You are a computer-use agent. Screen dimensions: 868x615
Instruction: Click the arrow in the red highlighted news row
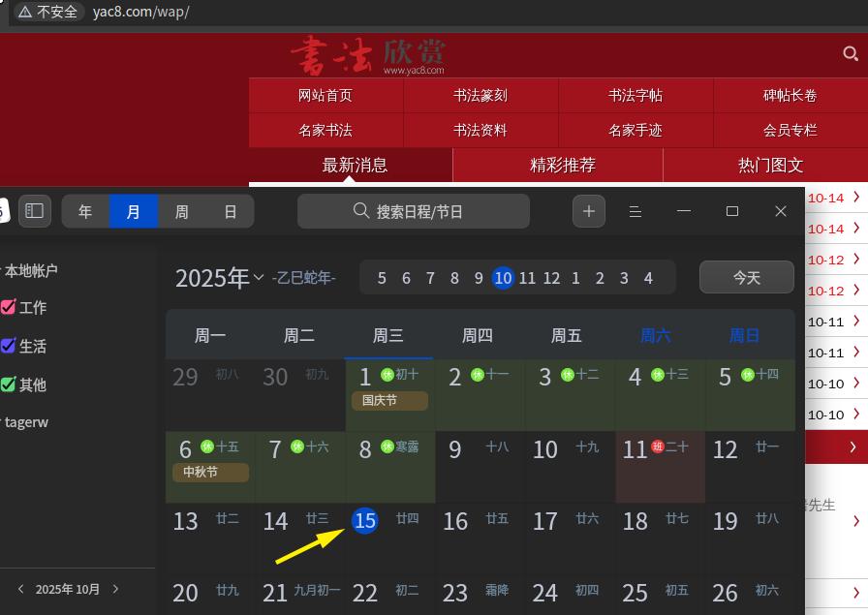click(852, 446)
